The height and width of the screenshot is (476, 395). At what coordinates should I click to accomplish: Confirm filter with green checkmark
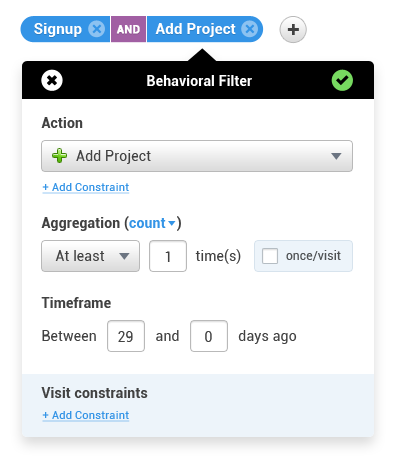342,80
